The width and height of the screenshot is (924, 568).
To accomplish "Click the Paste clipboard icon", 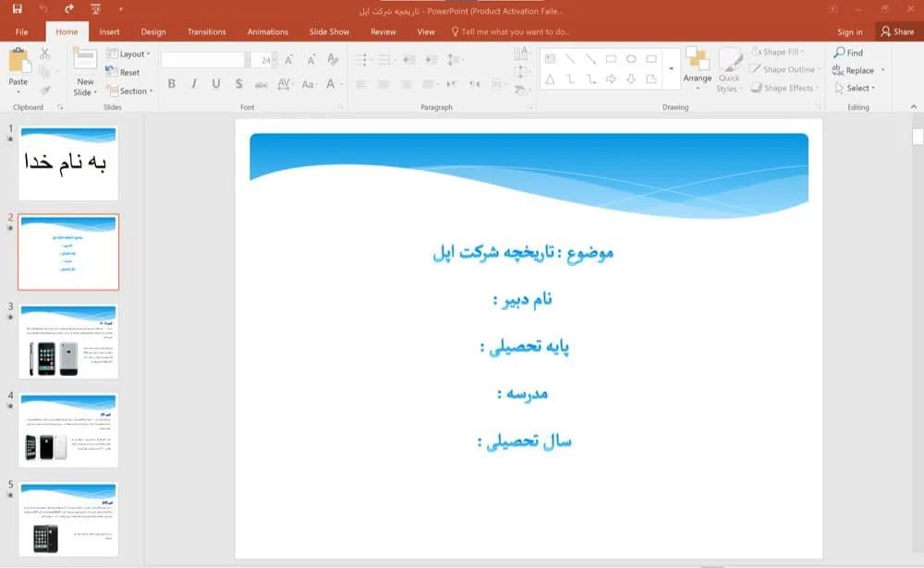I will coord(18,61).
